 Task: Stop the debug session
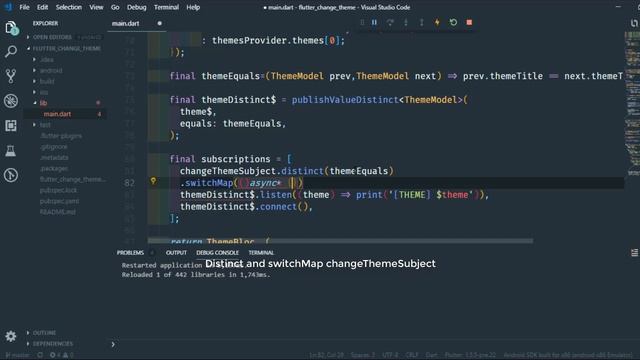(469, 22)
